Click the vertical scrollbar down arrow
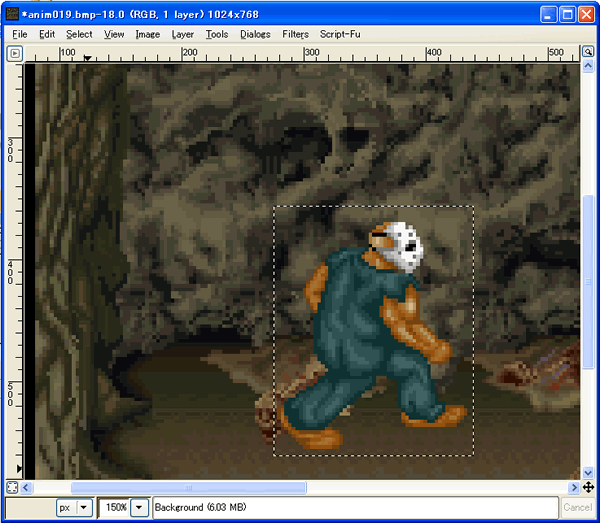 [x=588, y=473]
